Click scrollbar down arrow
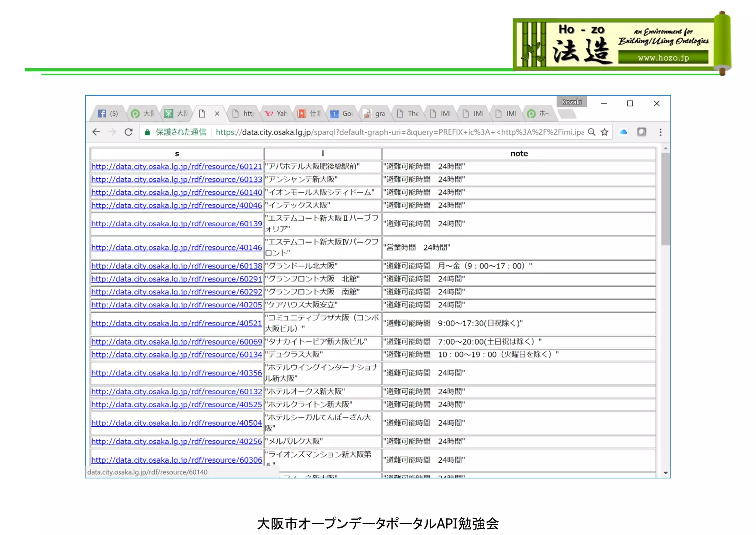 (666, 473)
